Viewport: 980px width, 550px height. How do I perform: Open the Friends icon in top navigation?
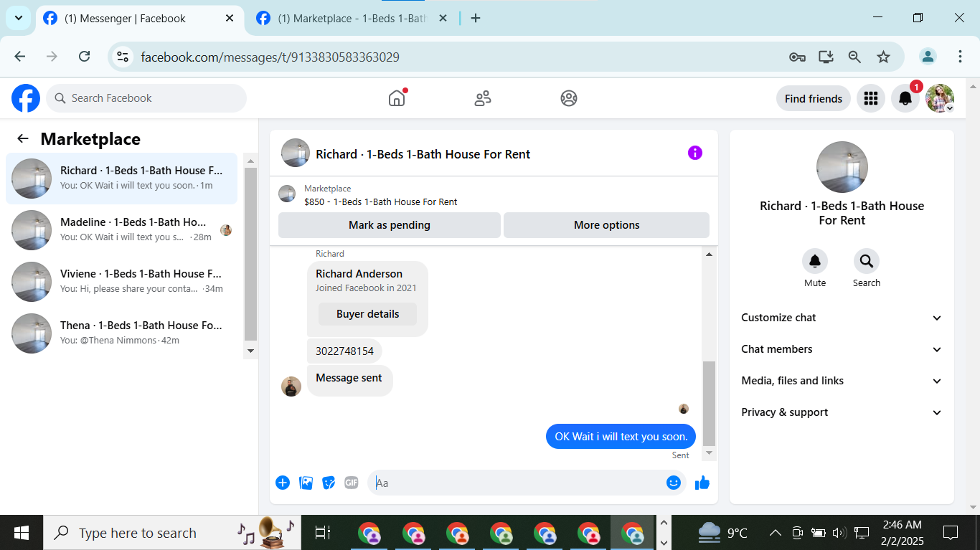click(483, 98)
